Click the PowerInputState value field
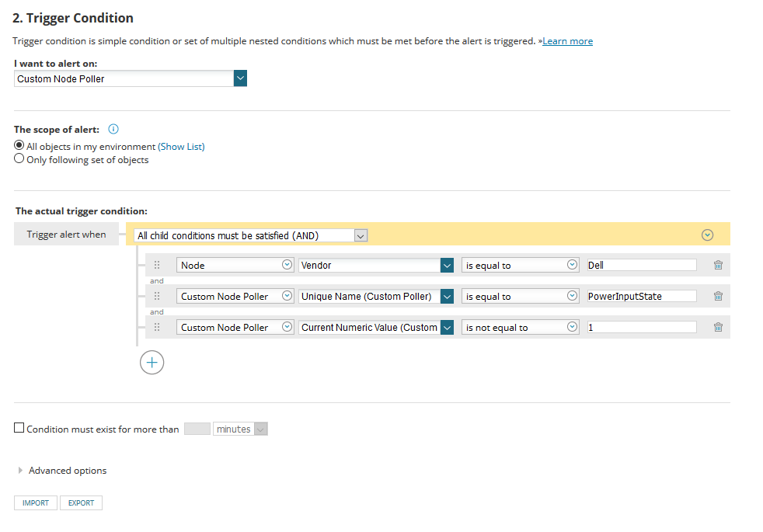Viewport: 763px width, 532px height. pos(642,296)
